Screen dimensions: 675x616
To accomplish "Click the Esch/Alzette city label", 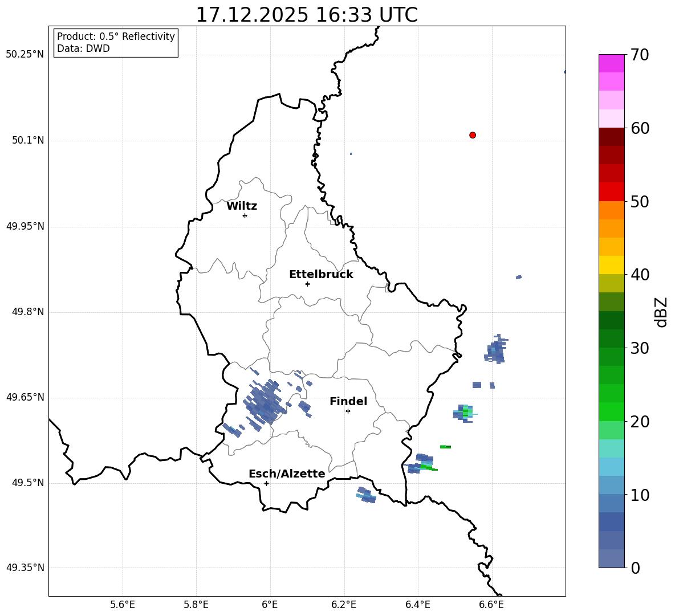I will click(x=287, y=474).
